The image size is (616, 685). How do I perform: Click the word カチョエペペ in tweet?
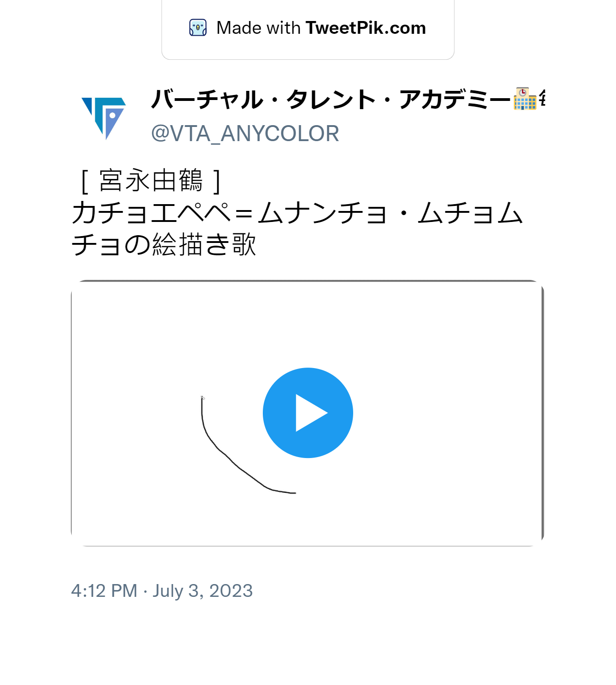coord(151,213)
